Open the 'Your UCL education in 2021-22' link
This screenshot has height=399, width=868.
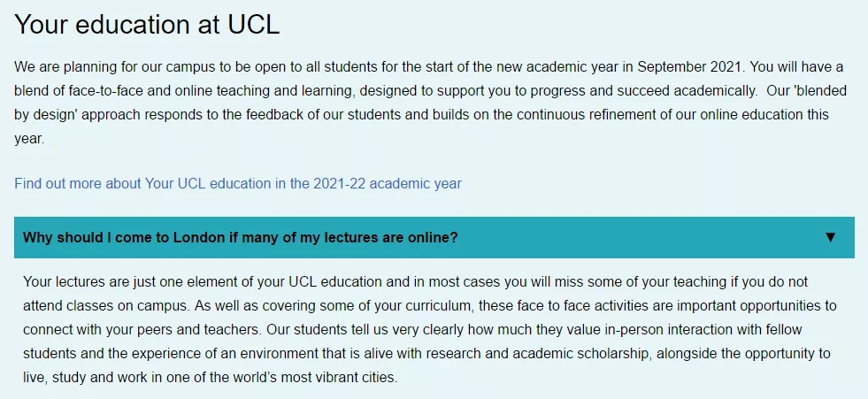(x=237, y=183)
